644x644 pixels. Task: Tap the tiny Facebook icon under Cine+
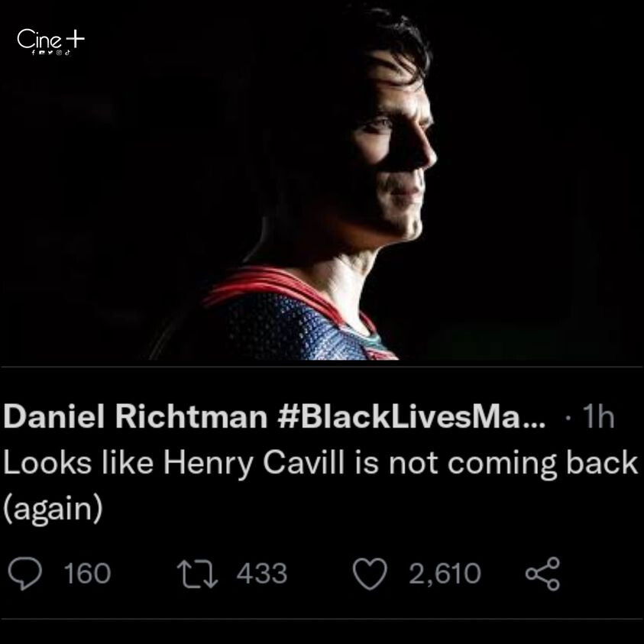pos(34,53)
